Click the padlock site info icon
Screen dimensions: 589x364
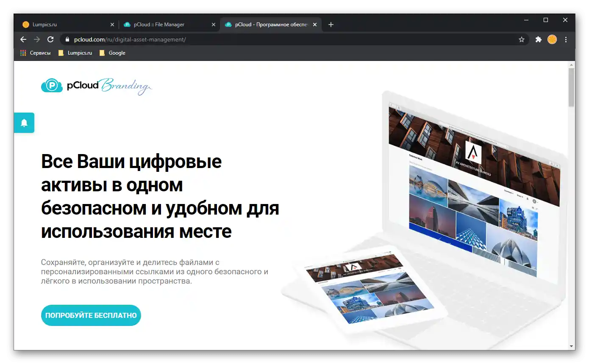tap(67, 39)
